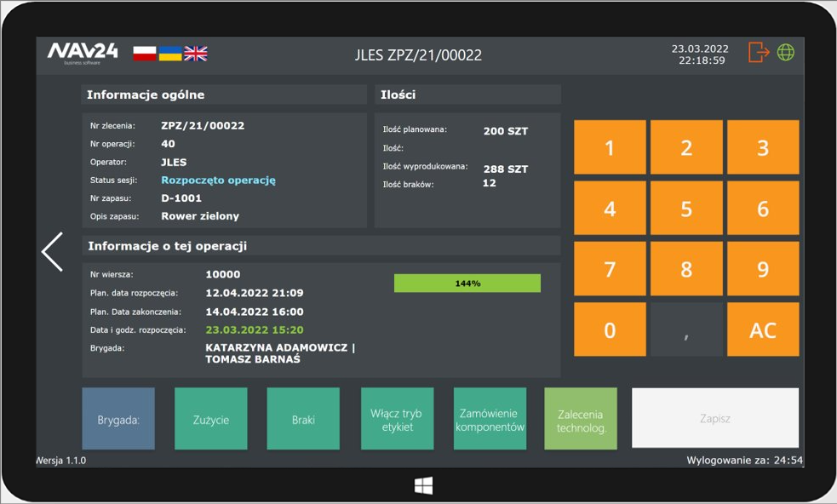Screen dimensions: 837x504
Task: Go back using the left arrow
Action: (x=53, y=252)
